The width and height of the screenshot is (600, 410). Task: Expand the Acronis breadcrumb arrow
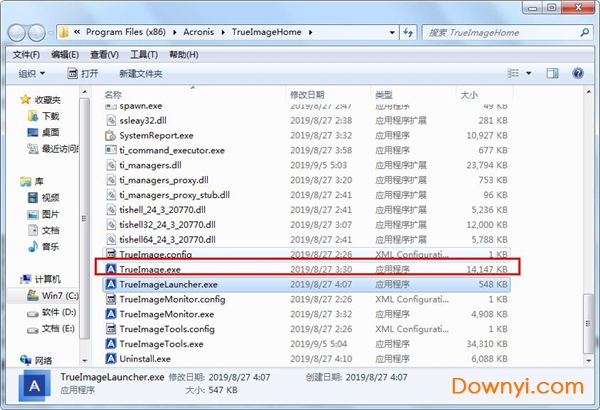(x=223, y=33)
